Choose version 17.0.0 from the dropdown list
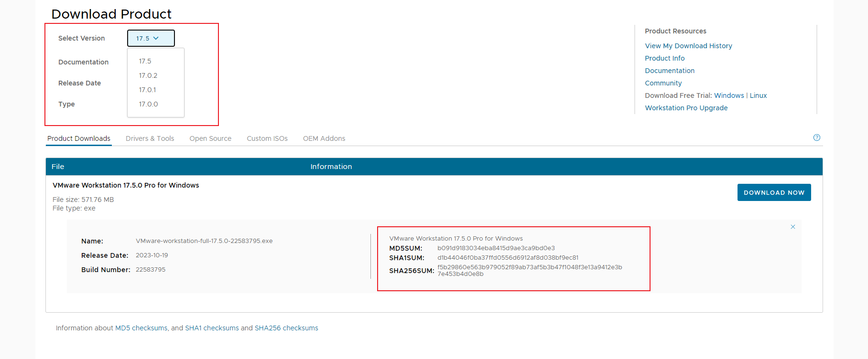The width and height of the screenshot is (868, 359). tap(148, 104)
